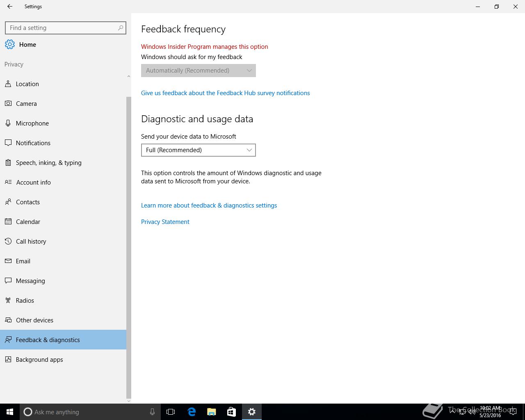Viewport: 525px width, 420px height.
Task: Open the Location privacy page
Action: pyautogui.click(x=63, y=84)
